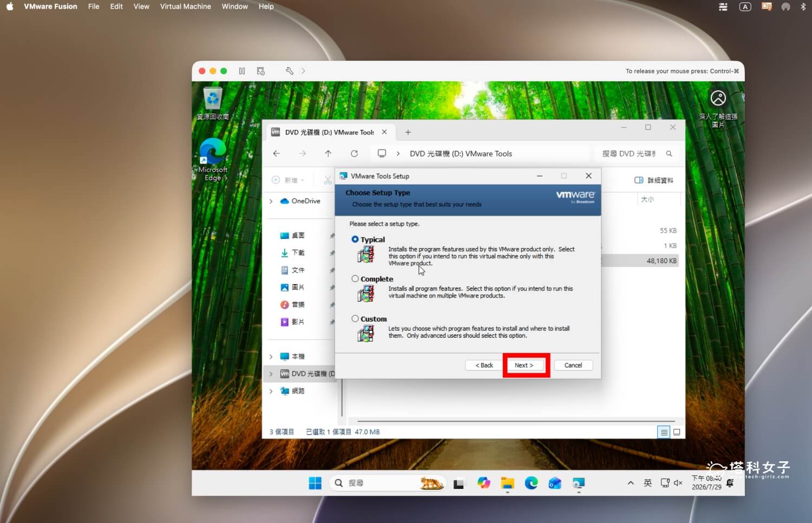Expand Fusion toolbar chevron next to wrench
This screenshot has height=523, width=812.
pyautogui.click(x=303, y=71)
